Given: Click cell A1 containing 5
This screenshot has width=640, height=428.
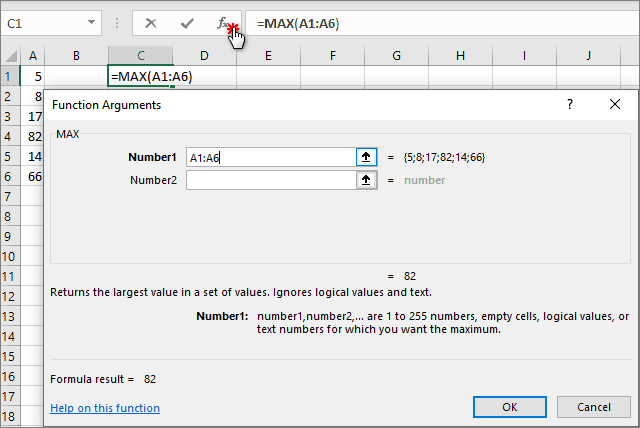Looking at the screenshot, I should (x=33, y=76).
